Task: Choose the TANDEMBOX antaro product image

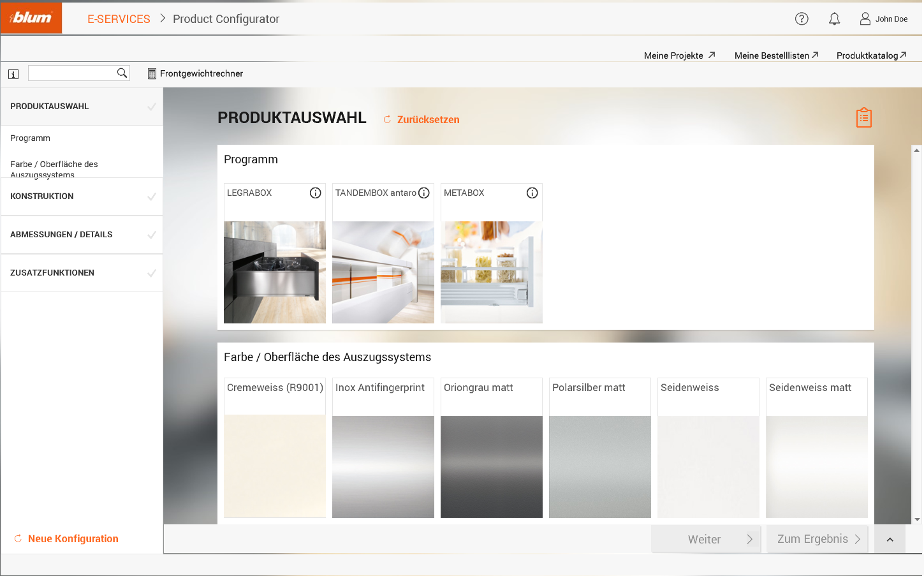Action: coord(383,272)
